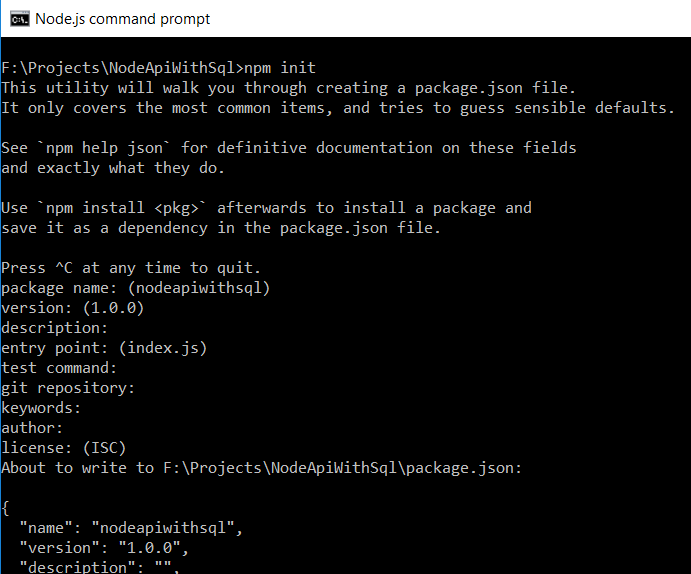This screenshot has height=574, width=691.
Task: Click the "test command:" prompt line
Action: click(x=59, y=368)
